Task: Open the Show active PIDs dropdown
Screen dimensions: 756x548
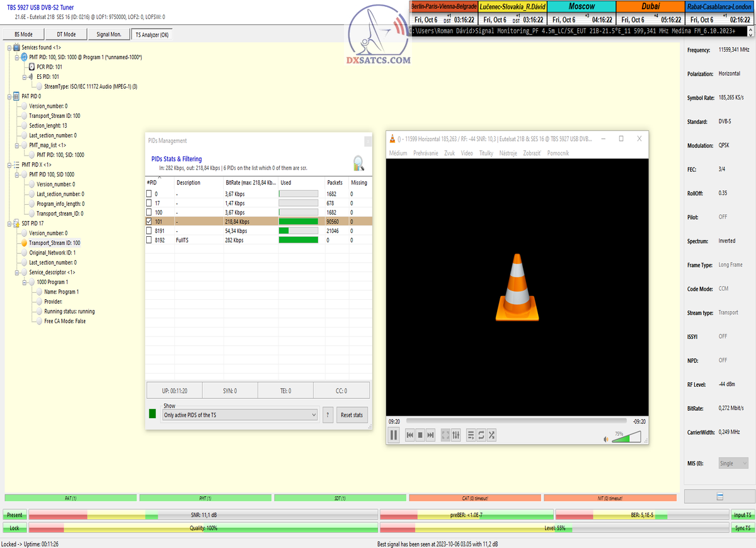Action: [x=240, y=415]
